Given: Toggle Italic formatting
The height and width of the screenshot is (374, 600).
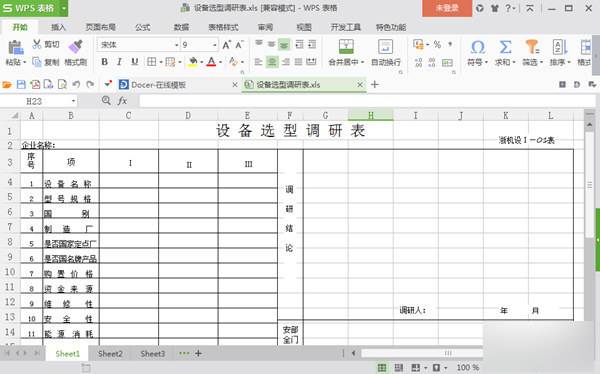Looking at the screenshot, I should [119, 62].
